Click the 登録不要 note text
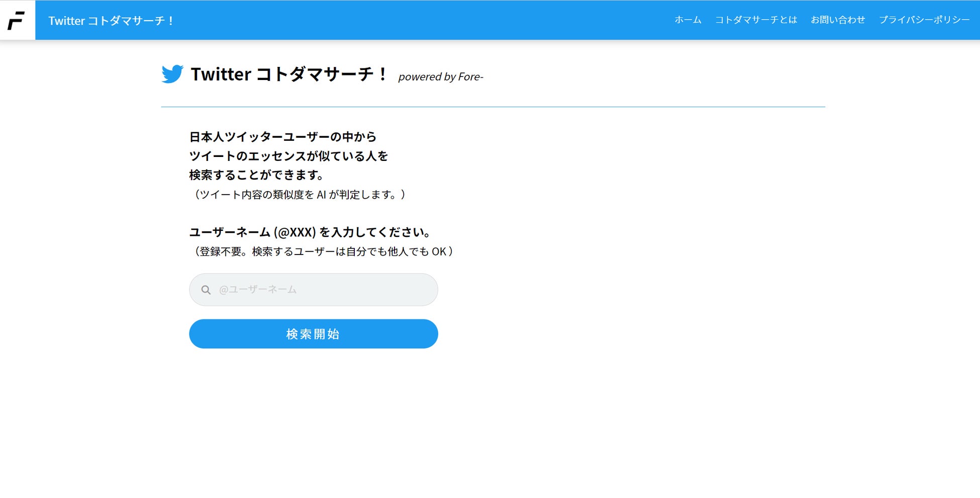Screen dimensions: 980x498 tap(323, 252)
